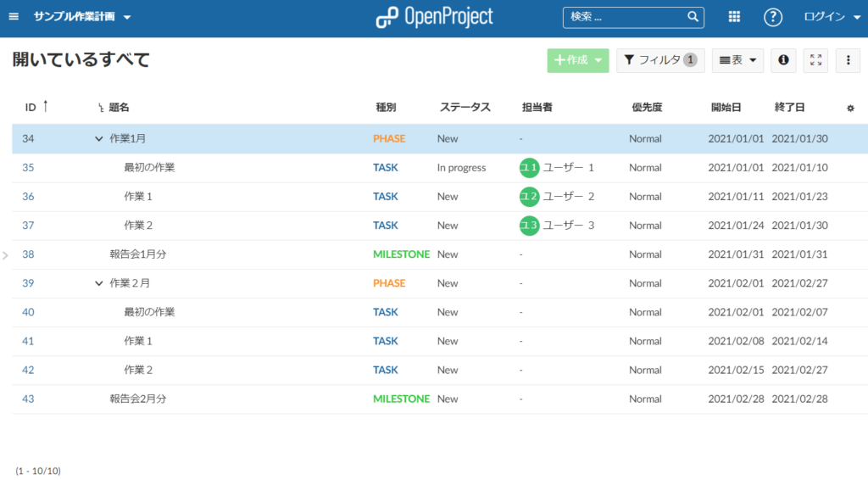Click the info details view icon
The image size is (868, 480).
[783, 60]
